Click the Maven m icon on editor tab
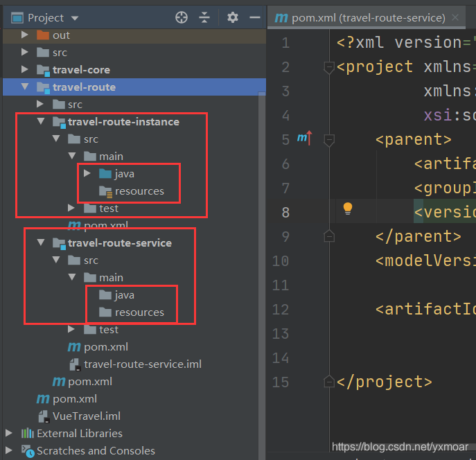Viewport: 476px width, 460px height. click(x=281, y=18)
